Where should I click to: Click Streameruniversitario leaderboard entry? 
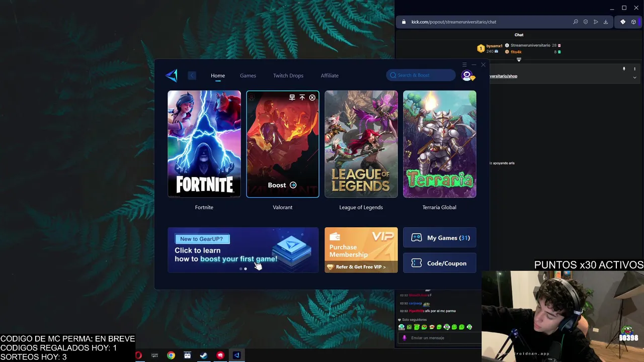click(x=530, y=45)
